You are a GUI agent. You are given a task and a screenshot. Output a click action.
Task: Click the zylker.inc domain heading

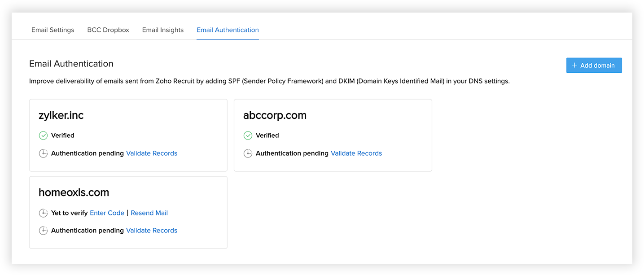(61, 115)
